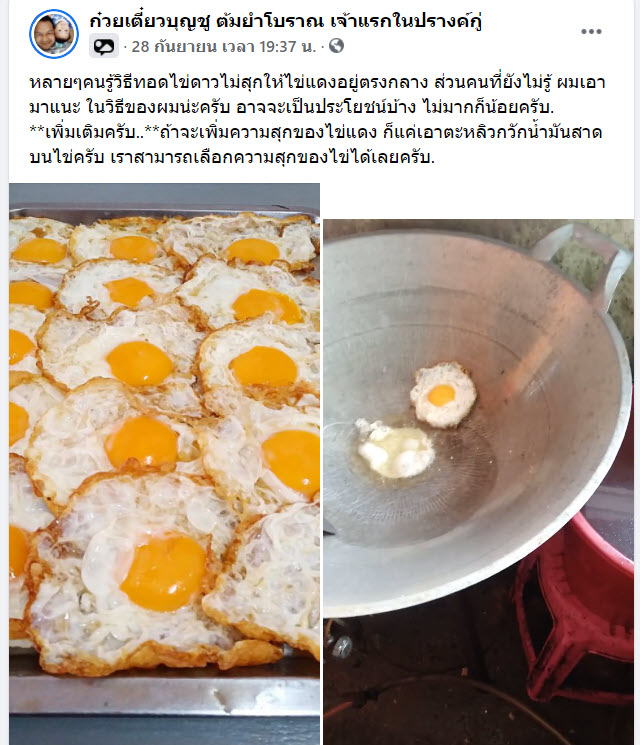
Task: Click the fried egg inside the wok
Action: pyautogui.click(x=443, y=395)
